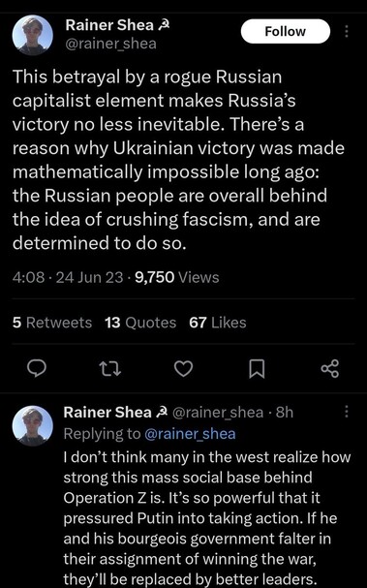Click the 9,750 Views count
The width and height of the screenshot is (367, 588).
177,277
